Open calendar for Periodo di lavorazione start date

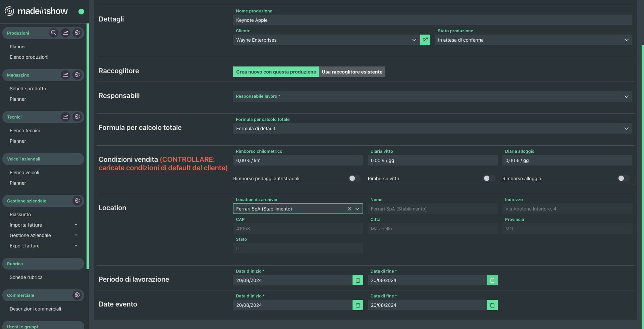(358, 280)
